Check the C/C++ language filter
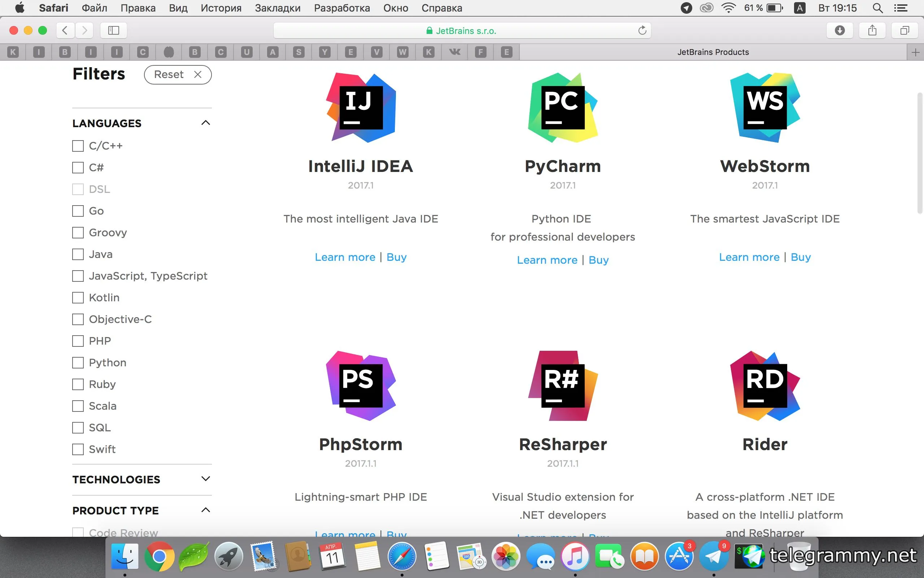This screenshot has height=578, width=924. [78, 146]
